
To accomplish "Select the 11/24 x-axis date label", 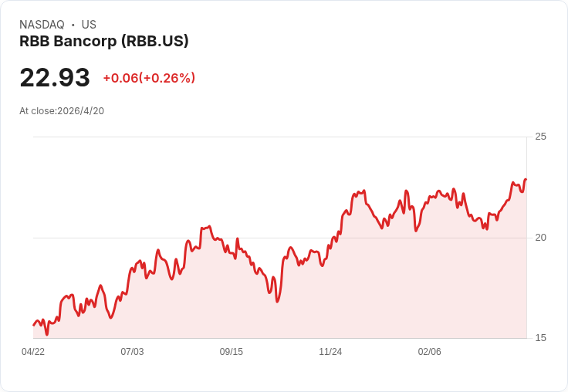I will pyautogui.click(x=330, y=352).
